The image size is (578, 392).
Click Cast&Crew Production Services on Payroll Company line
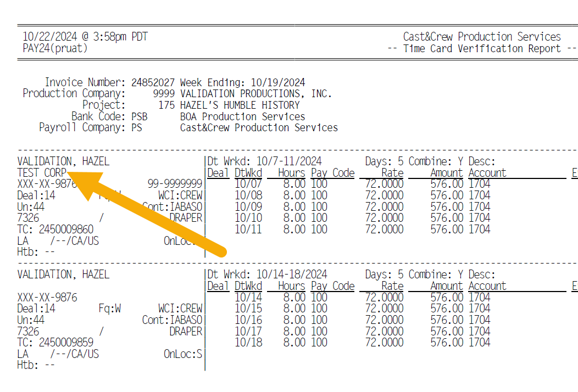pyautogui.click(x=259, y=127)
